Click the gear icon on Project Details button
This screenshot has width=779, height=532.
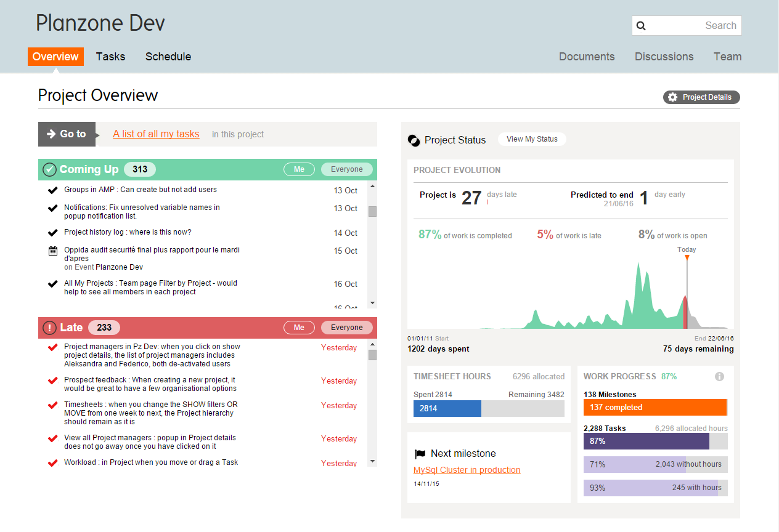671,97
